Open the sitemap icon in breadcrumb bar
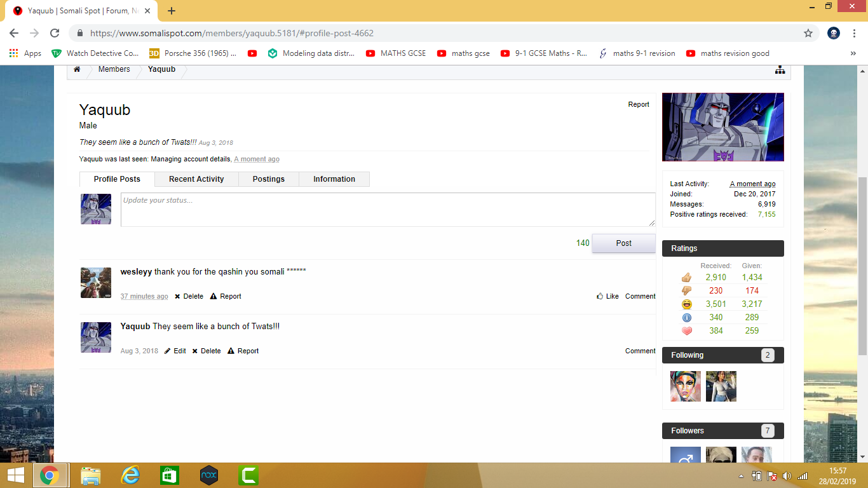 tap(780, 70)
